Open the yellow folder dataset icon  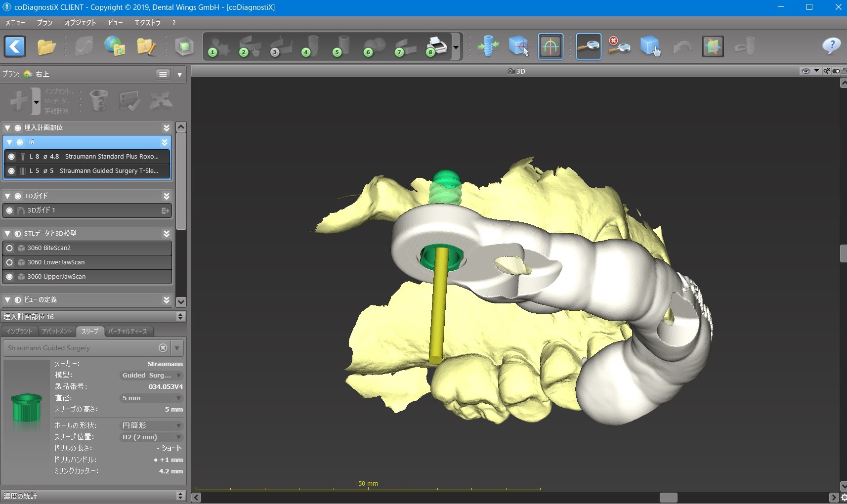46,47
